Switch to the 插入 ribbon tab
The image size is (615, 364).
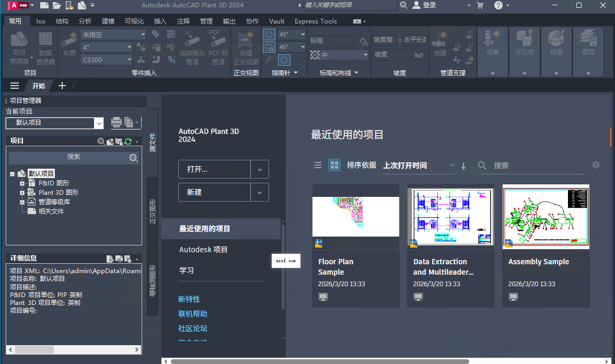pos(159,21)
